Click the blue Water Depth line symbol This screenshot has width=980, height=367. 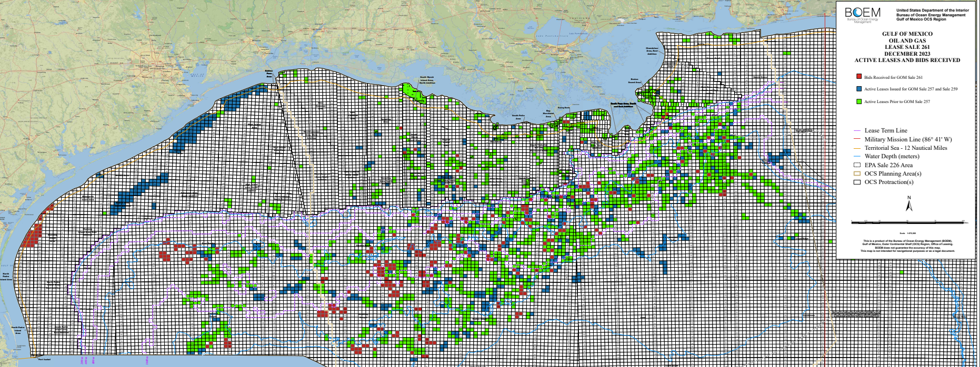pos(857,156)
